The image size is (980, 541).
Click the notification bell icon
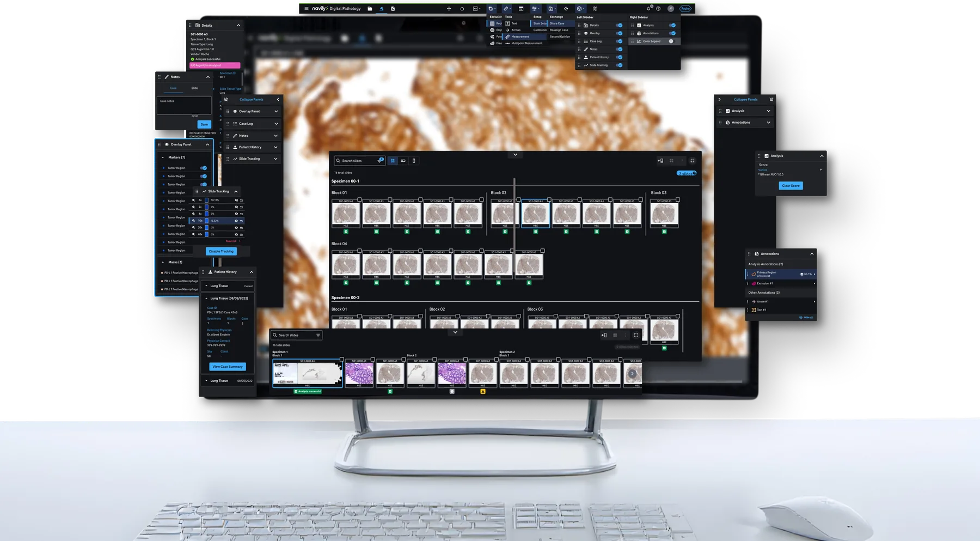(x=648, y=9)
